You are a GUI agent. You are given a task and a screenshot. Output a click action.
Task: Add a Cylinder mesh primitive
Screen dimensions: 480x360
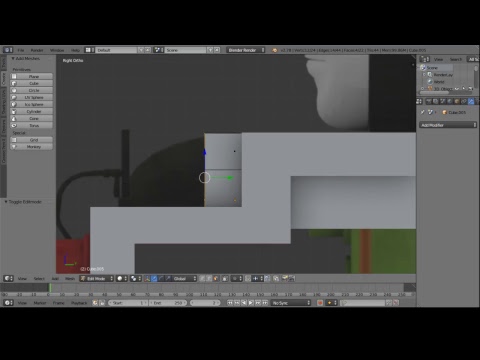pos(31,111)
